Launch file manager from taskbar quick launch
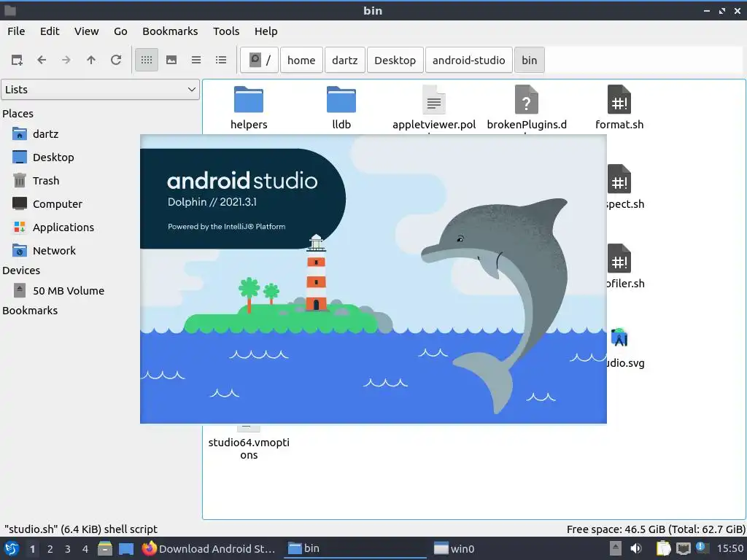747x560 pixels. [105, 549]
